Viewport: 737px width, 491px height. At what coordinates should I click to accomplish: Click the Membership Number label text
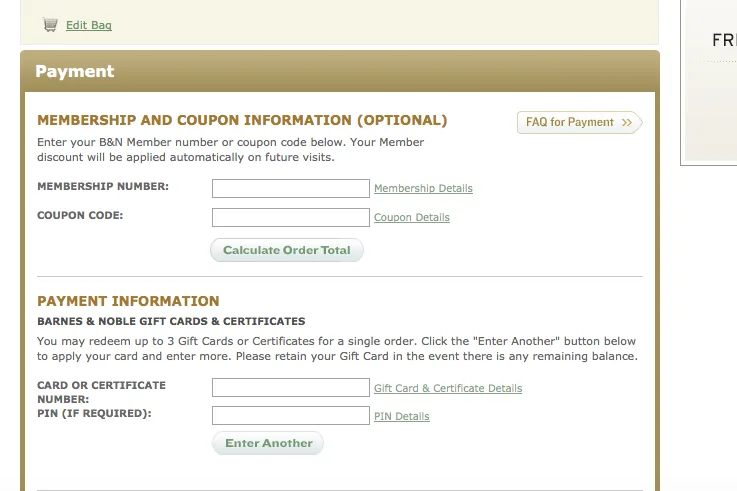(x=103, y=187)
